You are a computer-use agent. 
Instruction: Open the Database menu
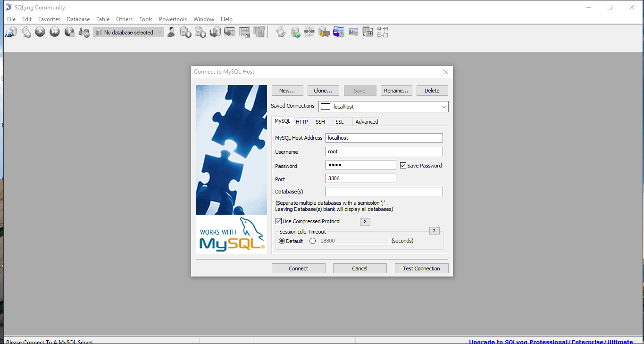click(x=78, y=19)
